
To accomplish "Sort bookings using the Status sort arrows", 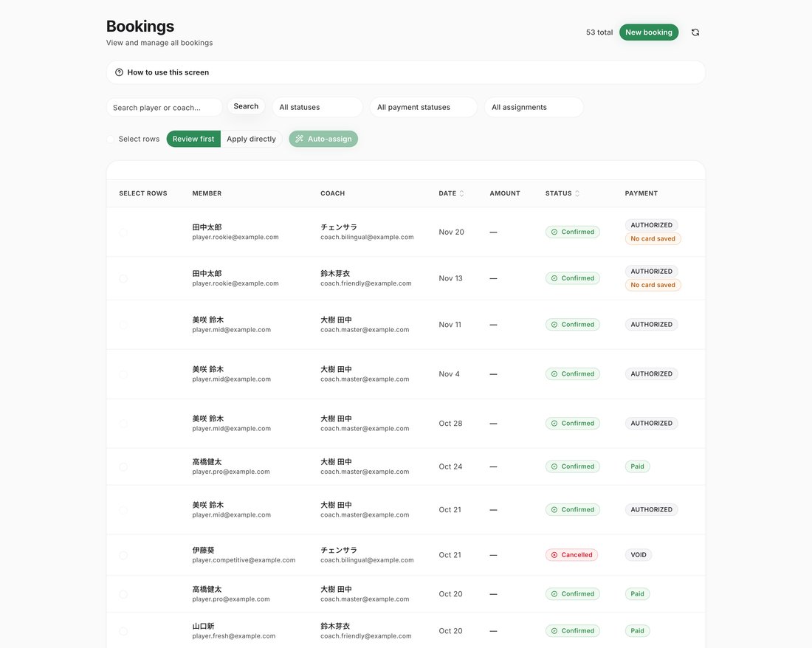I will 577,193.
